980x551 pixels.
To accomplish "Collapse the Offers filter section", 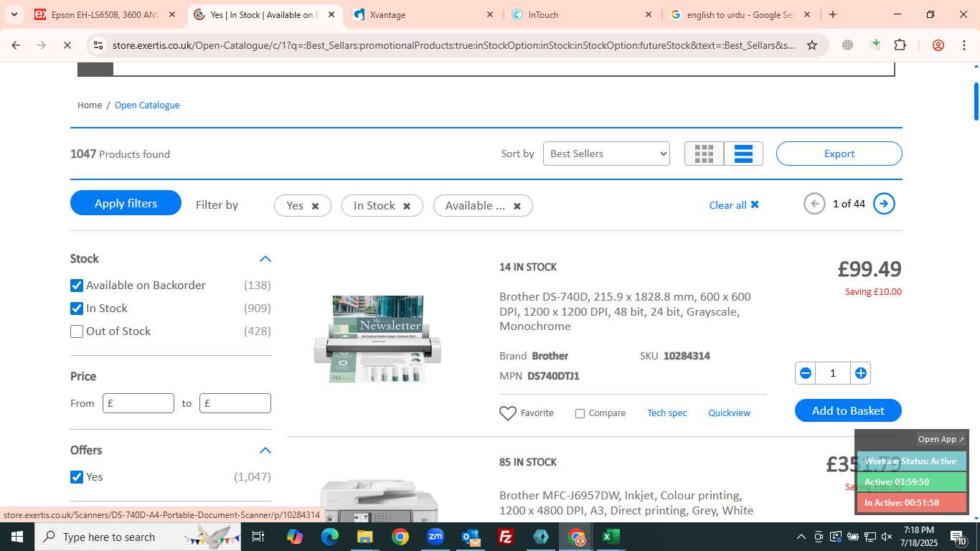I will (265, 451).
